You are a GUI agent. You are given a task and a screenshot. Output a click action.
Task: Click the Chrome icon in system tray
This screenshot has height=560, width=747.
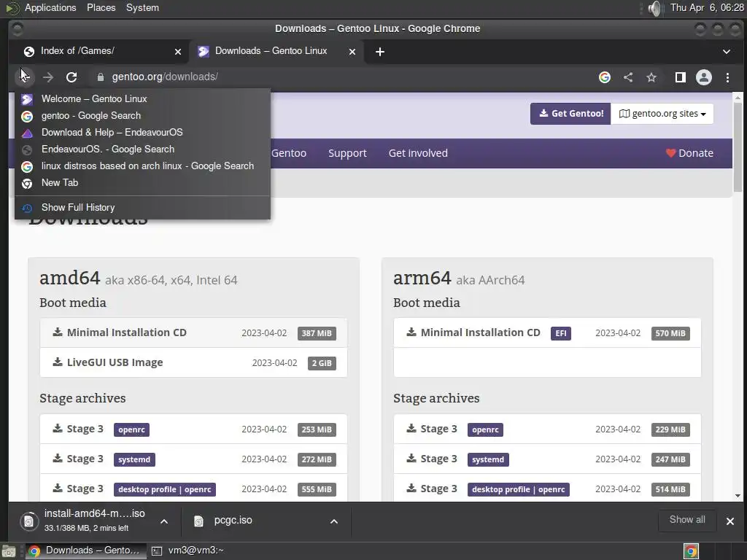pos(691,551)
